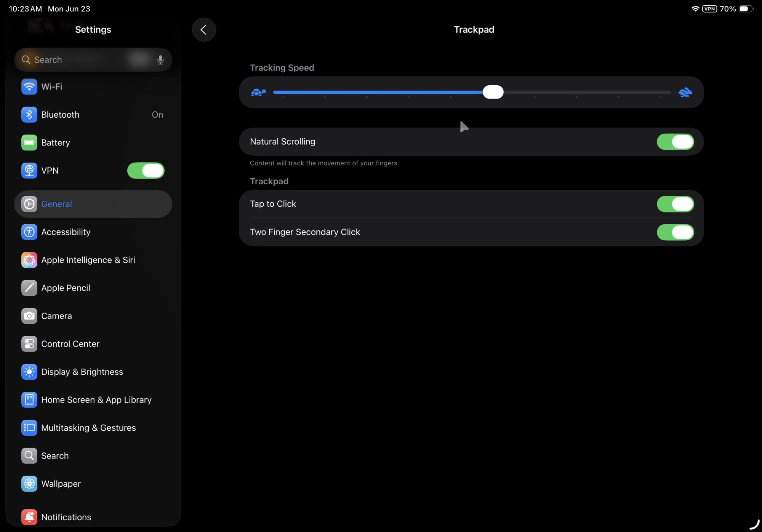Select the Apple Pencil icon
The height and width of the screenshot is (532, 762).
coord(29,288)
